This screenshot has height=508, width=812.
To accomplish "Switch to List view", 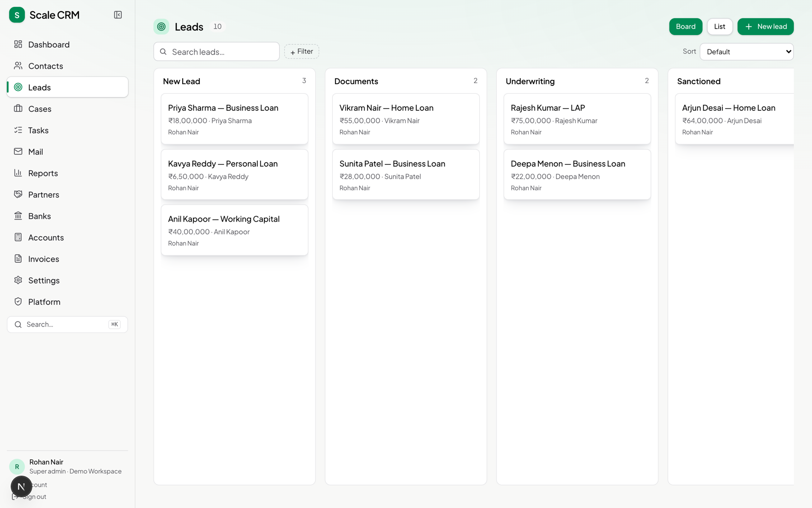I will pos(720,27).
